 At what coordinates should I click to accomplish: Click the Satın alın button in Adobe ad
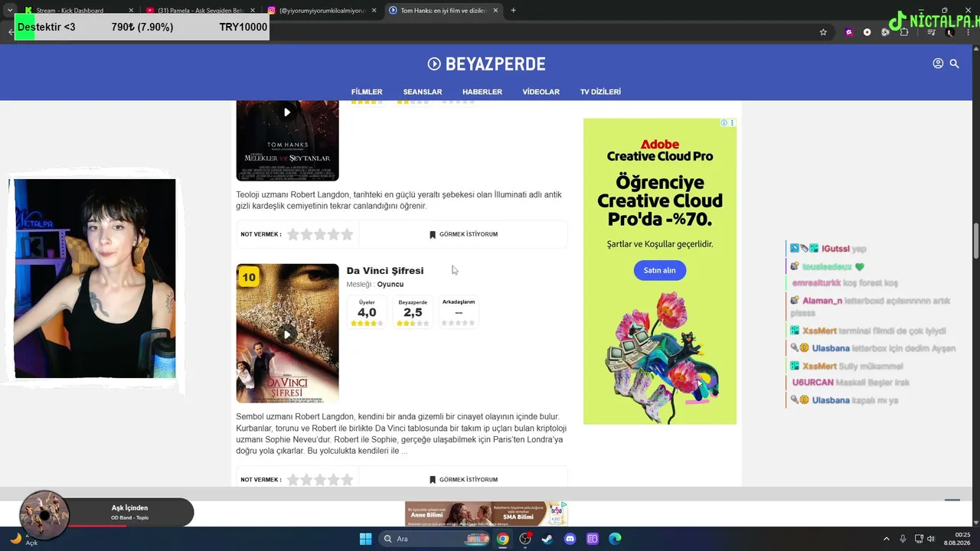click(659, 270)
